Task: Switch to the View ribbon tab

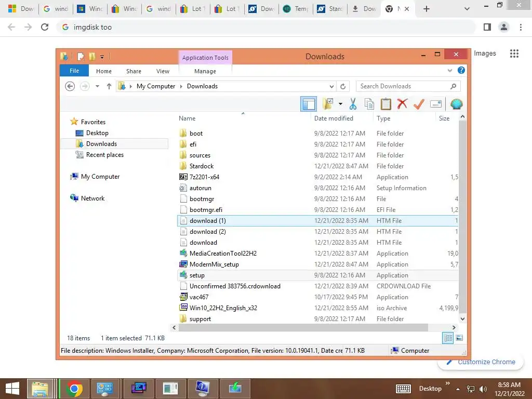Action: click(x=163, y=71)
